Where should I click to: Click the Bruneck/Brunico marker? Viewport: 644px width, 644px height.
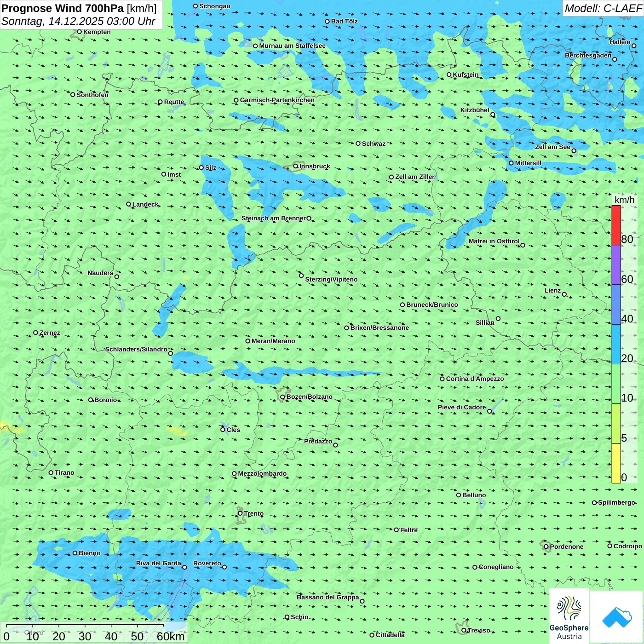[x=402, y=305]
